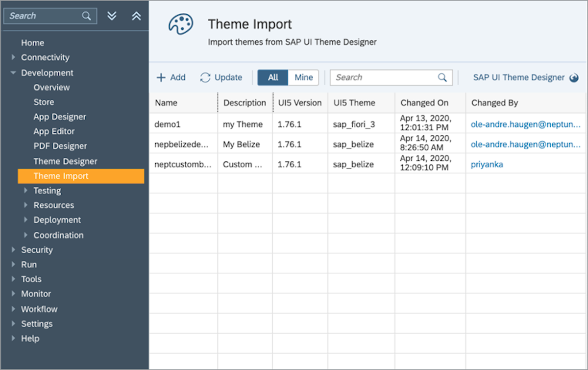Screen dimensions: 588x370
Task: Show all themes with the All toggle
Action: pos(273,77)
